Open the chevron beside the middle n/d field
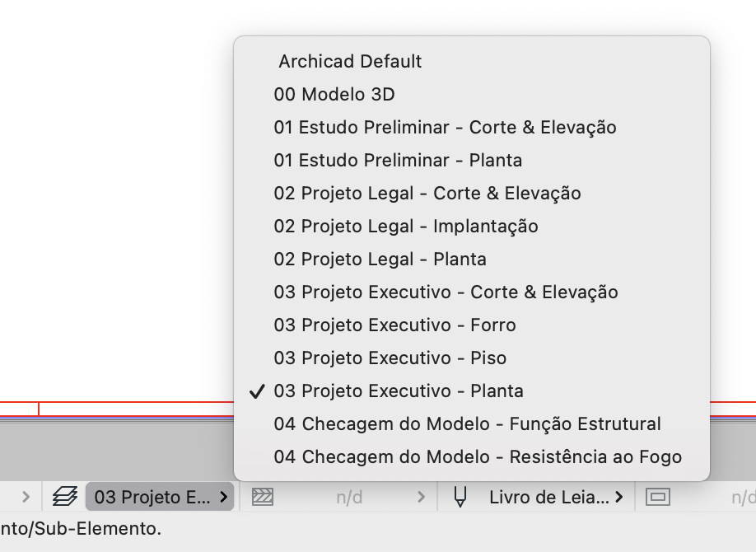The height and width of the screenshot is (552, 756). [x=420, y=496]
